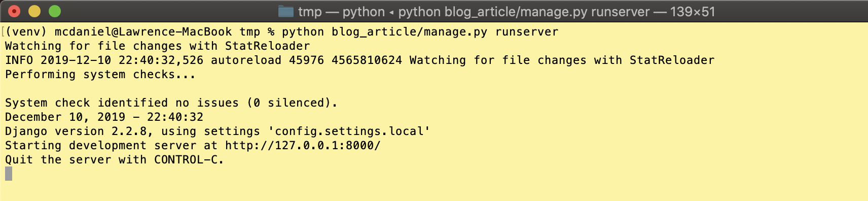Click the gray block cursor in terminal
The image size is (868, 201).
(x=9, y=174)
